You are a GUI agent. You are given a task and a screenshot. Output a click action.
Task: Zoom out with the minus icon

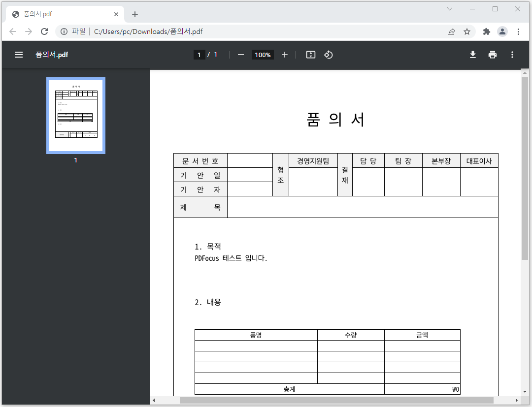click(240, 55)
